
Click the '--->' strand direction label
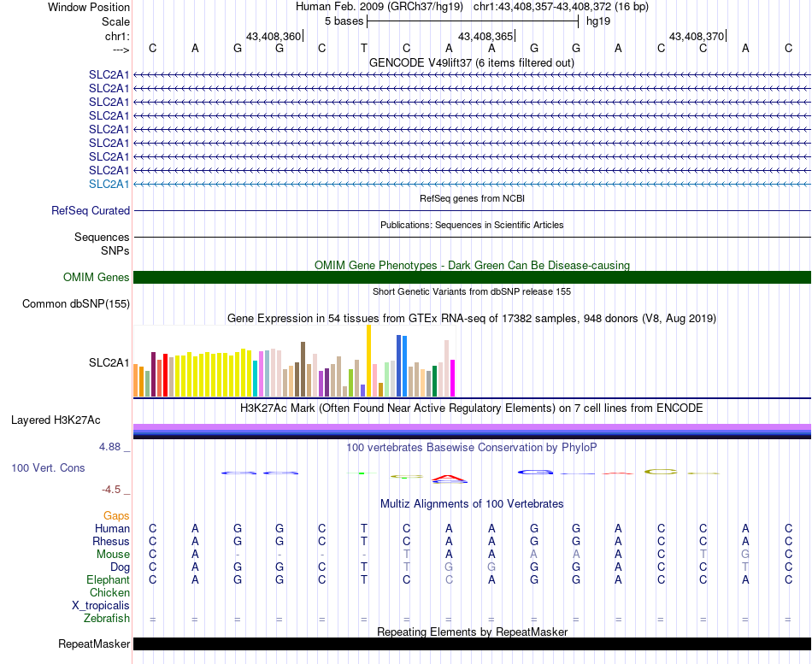point(121,50)
